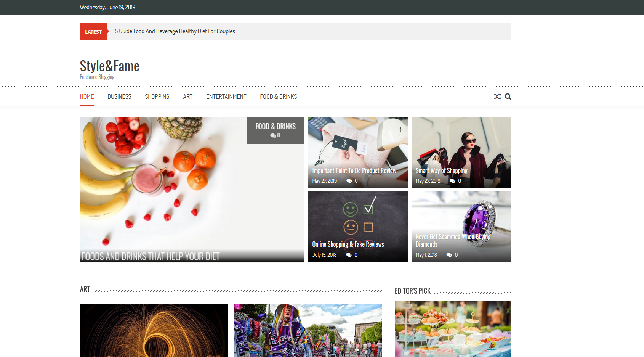The image size is (644, 357).
Task: Click the comment icon on Important Point To Do Product Review
Action: pos(349,181)
